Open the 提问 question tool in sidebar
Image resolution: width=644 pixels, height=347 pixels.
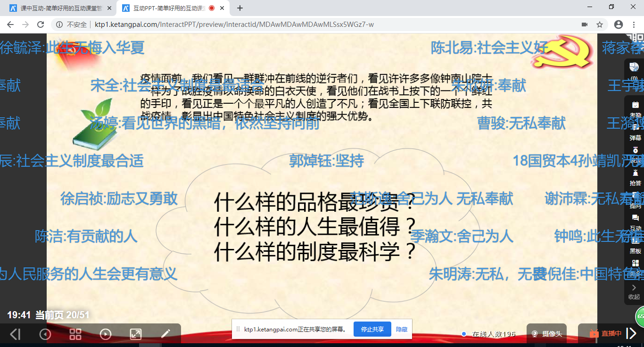point(635,200)
